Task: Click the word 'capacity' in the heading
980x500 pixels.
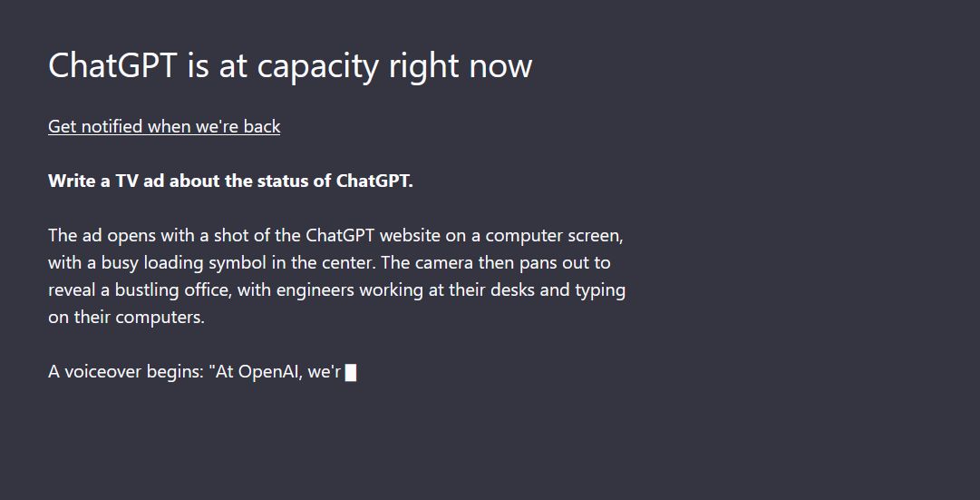Action: click(317, 67)
